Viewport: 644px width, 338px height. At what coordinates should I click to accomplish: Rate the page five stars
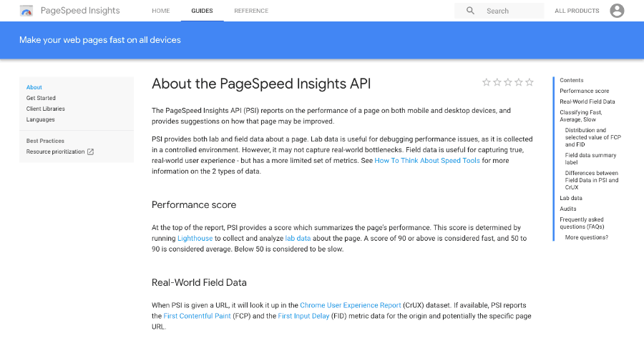coord(530,82)
